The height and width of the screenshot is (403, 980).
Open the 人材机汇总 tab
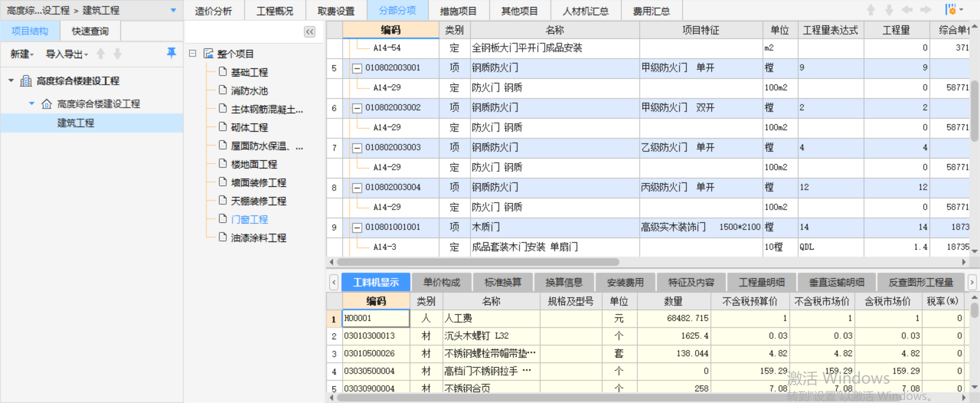(585, 11)
